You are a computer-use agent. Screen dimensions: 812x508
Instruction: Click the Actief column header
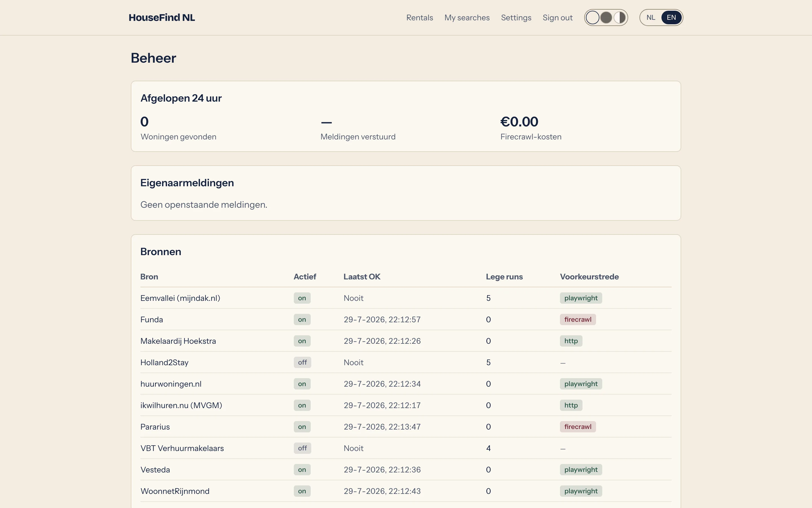click(305, 277)
